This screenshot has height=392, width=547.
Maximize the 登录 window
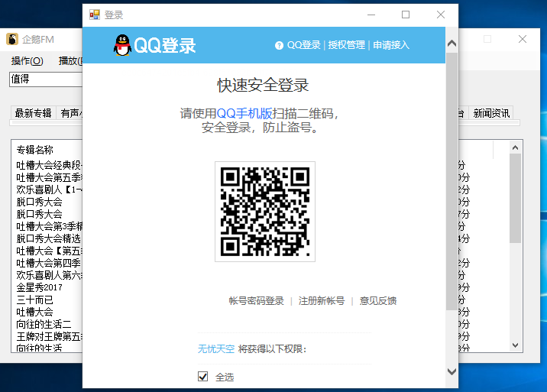click(406, 15)
